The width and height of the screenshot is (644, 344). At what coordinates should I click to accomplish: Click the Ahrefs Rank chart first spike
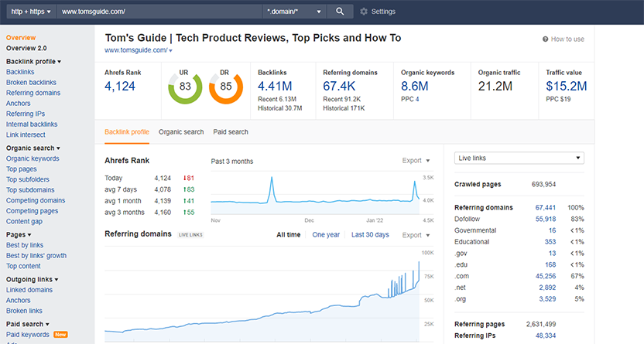pos(272,189)
